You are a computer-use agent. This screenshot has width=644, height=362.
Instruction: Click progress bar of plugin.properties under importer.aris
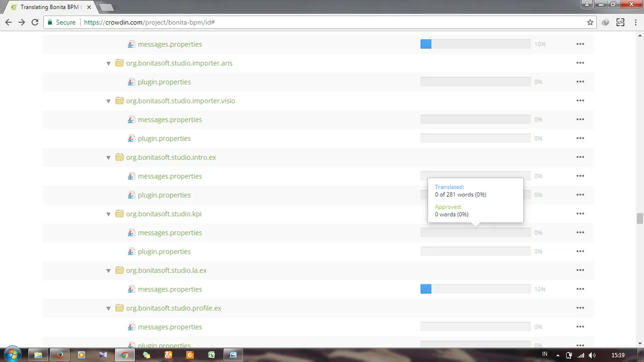[475, 82]
